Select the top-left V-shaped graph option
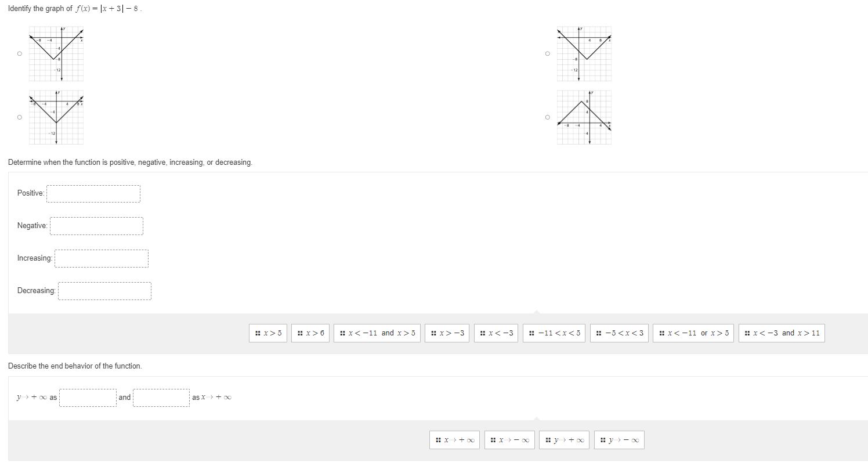The image size is (868, 462). [19, 53]
